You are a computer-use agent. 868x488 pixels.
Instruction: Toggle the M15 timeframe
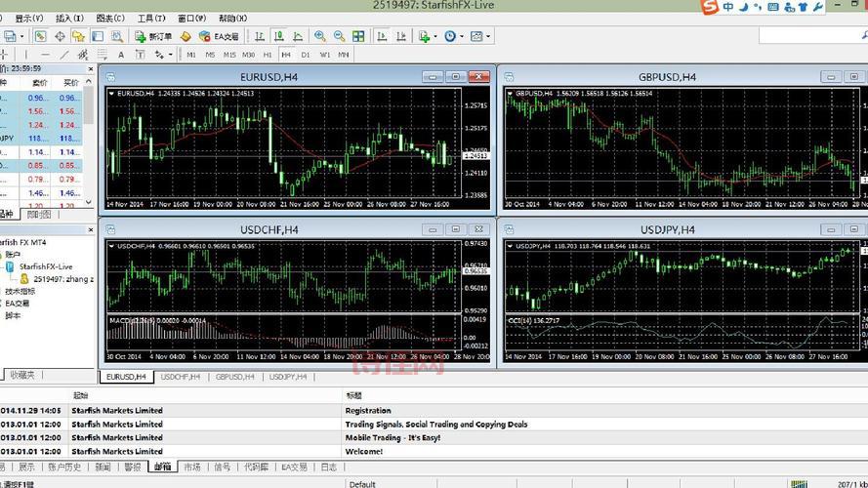coord(229,55)
